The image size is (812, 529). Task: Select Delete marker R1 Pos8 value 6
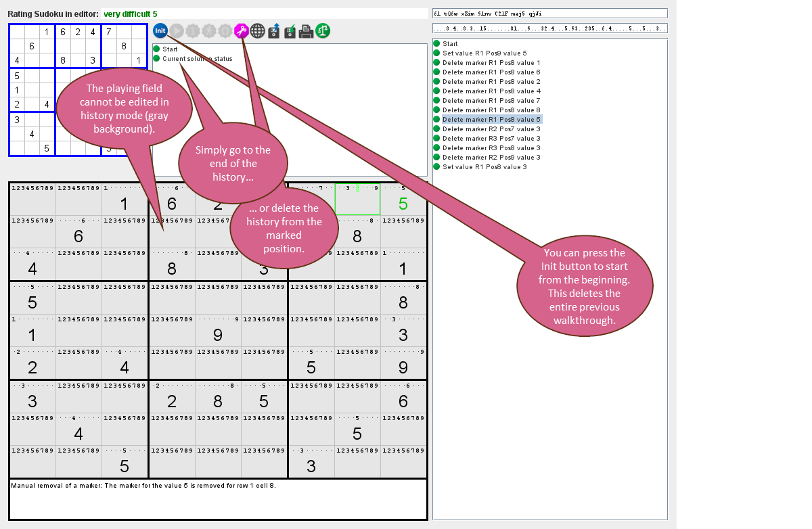click(x=491, y=72)
